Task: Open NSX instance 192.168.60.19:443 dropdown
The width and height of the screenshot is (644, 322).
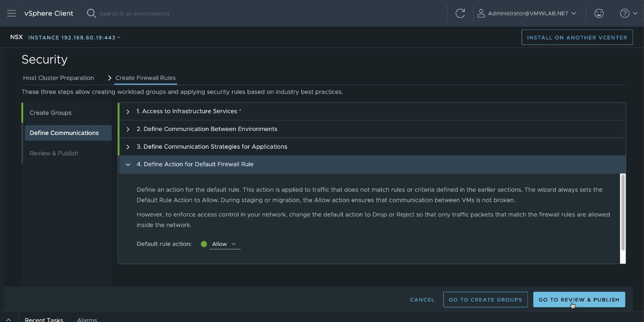Action: coord(74,37)
